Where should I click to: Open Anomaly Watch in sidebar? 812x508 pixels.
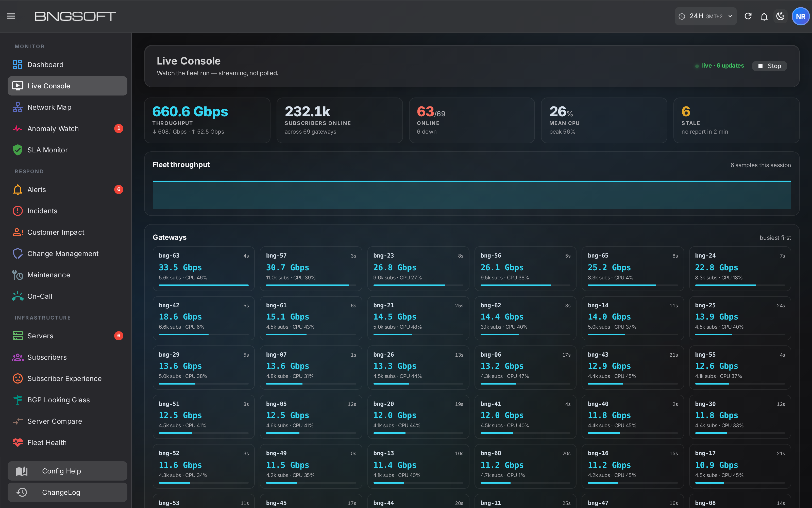pyautogui.click(x=67, y=129)
